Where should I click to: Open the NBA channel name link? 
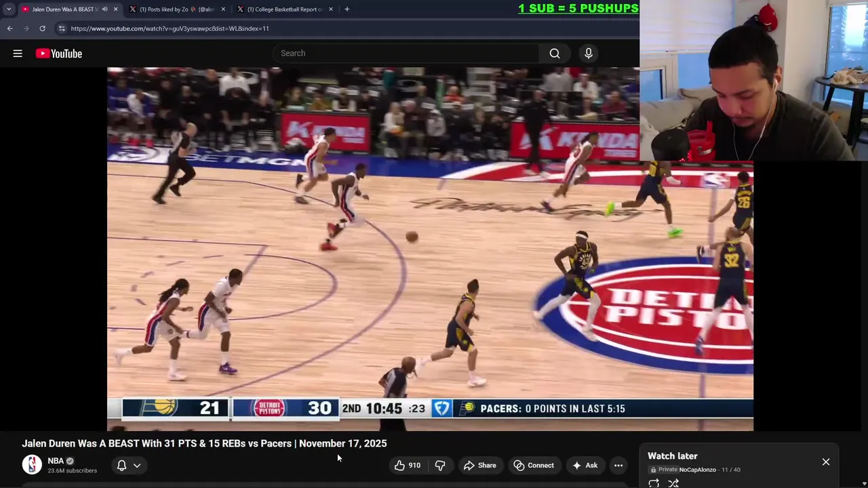click(x=56, y=461)
